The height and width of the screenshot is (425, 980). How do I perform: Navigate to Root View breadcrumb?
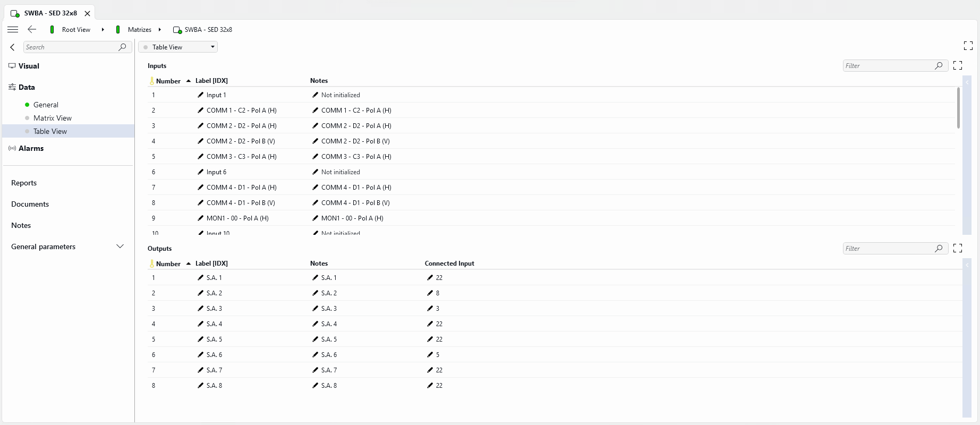(76, 30)
